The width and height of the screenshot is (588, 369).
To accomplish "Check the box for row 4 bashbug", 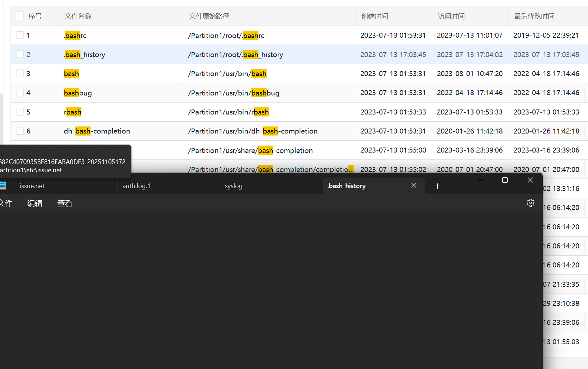I will (20, 93).
